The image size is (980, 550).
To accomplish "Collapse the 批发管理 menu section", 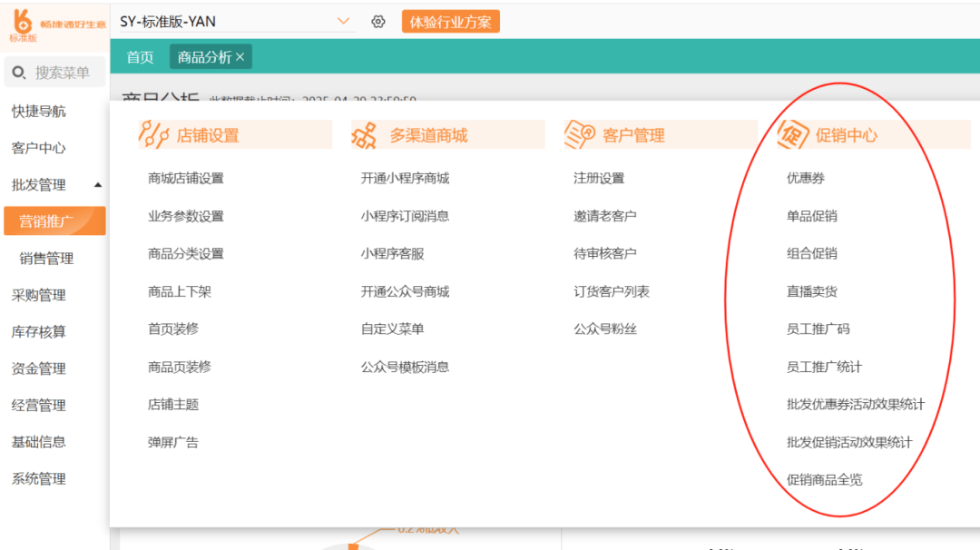I will [x=98, y=184].
